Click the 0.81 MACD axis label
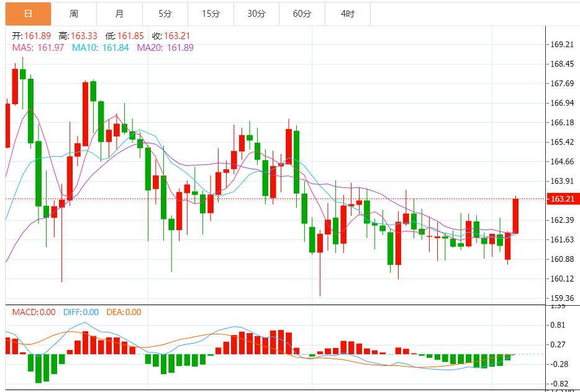This screenshot has width=580, height=392. pos(558,325)
